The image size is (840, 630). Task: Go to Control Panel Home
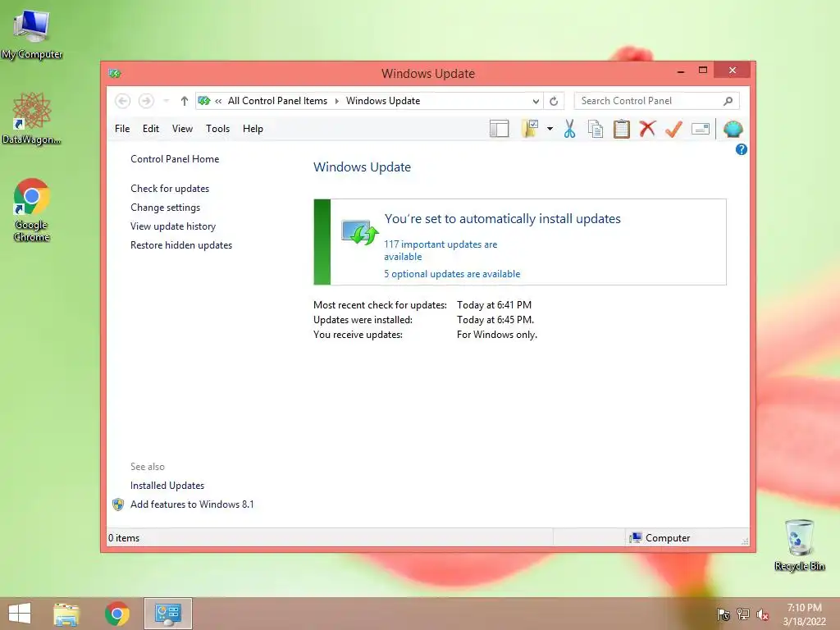click(x=175, y=159)
